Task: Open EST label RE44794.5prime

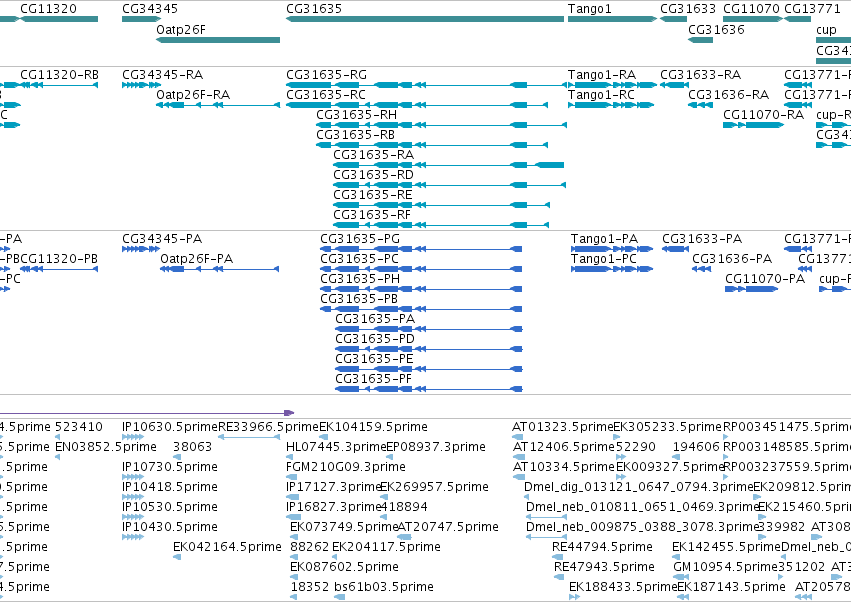Action: pyautogui.click(x=602, y=547)
